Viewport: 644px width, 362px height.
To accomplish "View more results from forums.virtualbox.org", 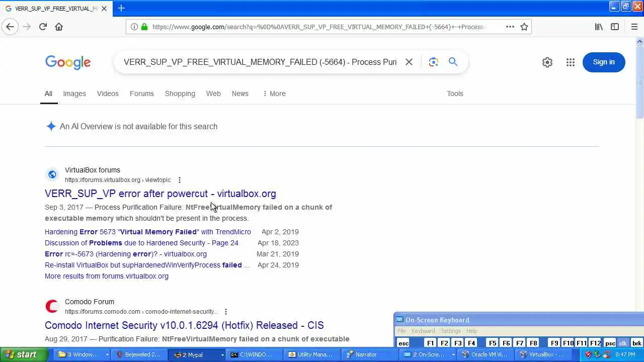I will (107, 276).
